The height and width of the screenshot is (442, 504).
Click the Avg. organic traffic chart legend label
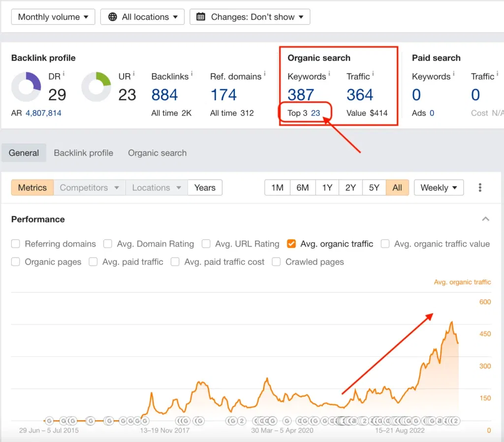pos(462,282)
